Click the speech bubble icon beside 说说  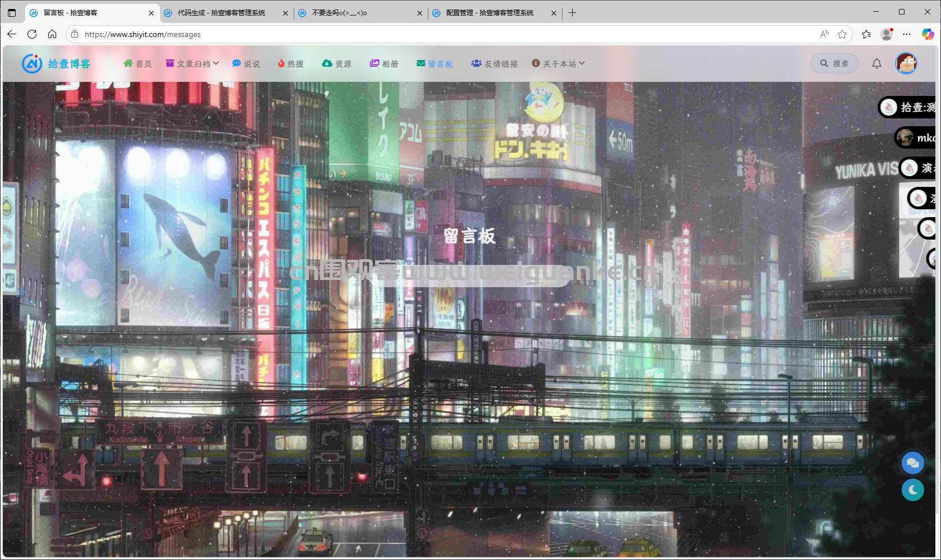tap(236, 63)
